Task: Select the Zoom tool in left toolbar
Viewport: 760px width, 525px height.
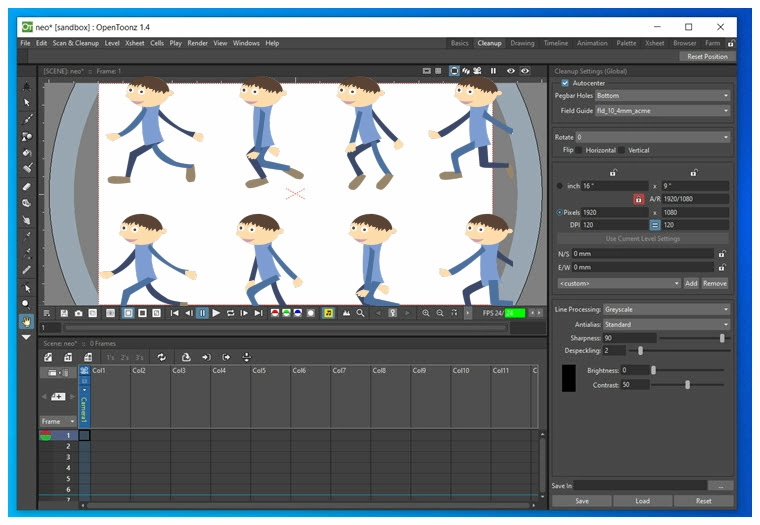Action: pos(27,305)
